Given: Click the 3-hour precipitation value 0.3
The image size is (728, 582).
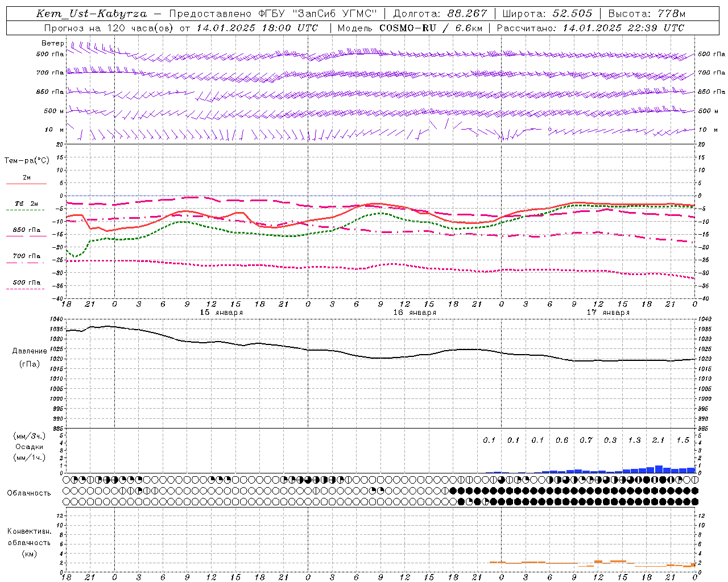Looking at the screenshot, I should pos(610,440).
